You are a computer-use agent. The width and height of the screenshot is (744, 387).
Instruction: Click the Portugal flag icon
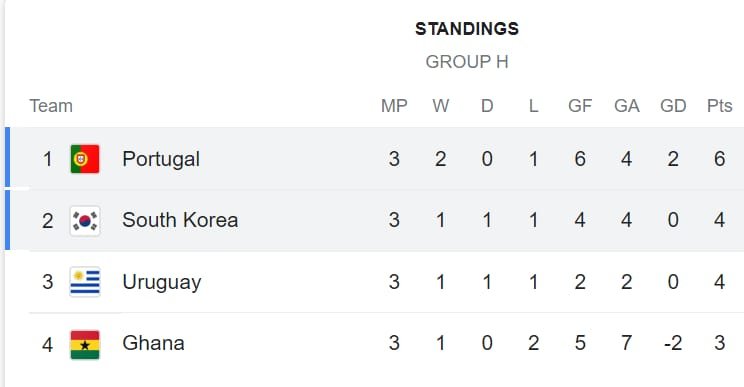tap(85, 159)
